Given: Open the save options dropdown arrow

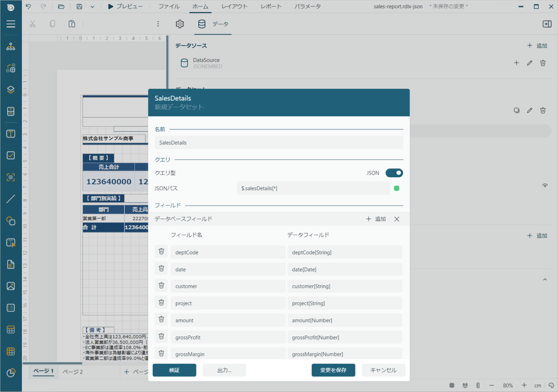Looking at the screenshot, I should tap(92, 7).
